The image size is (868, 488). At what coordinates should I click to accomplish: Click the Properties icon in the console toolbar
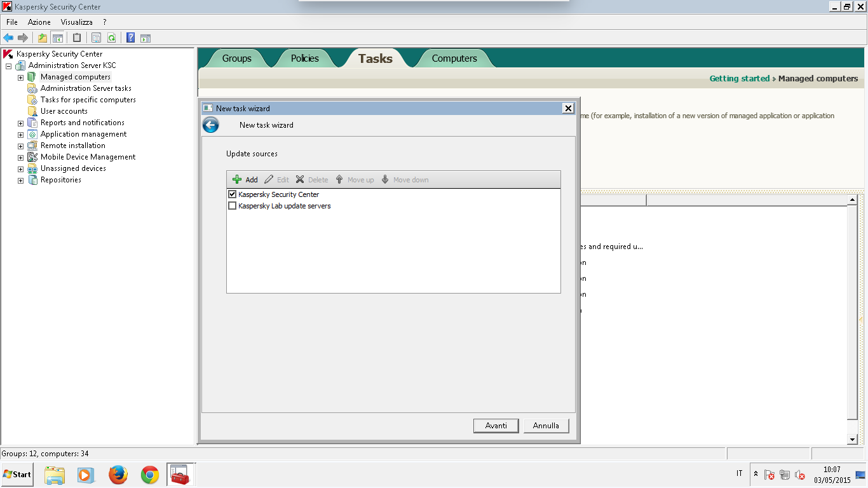(x=97, y=37)
